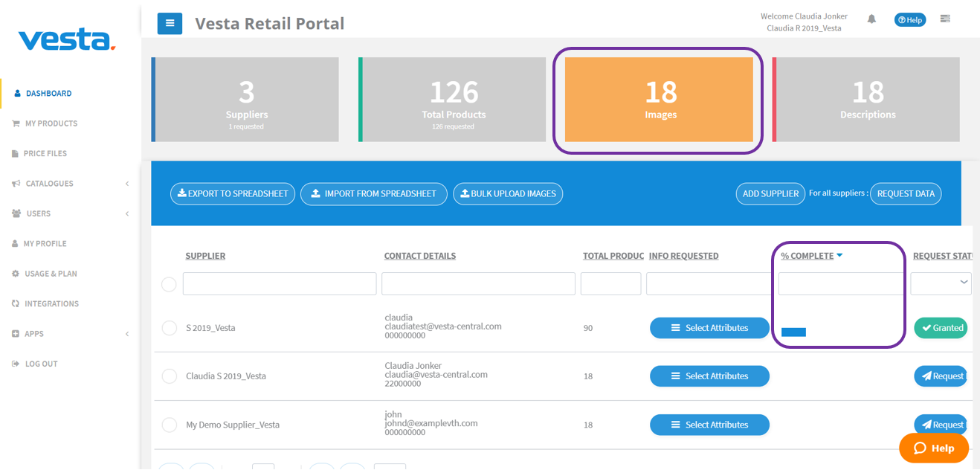
Task: Open the Request Status filter dropdown
Action: [x=941, y=283]
